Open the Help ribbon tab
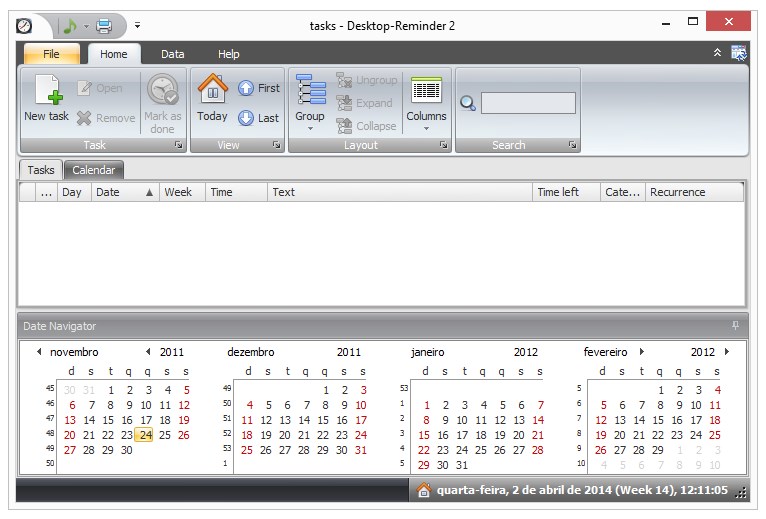The image size is (766, 519). (x=229, y=54)
